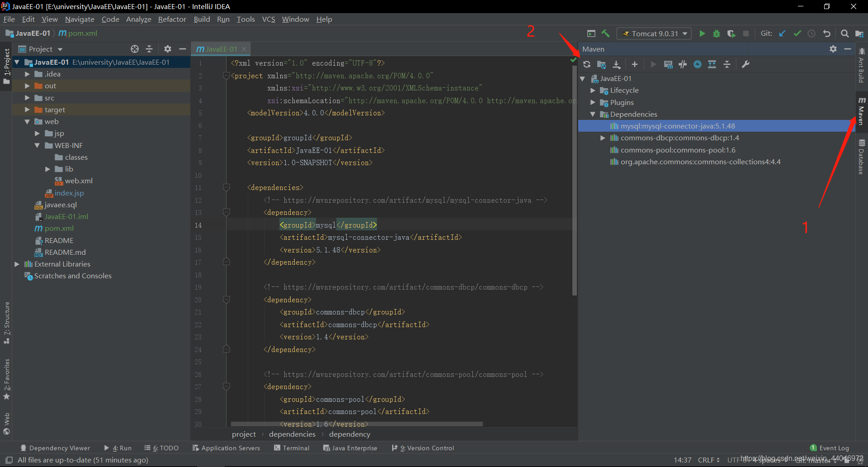The width and height of the screenshot is (868, 467).
Task: Toggle Maven offline mode
Action: point(683,64)
